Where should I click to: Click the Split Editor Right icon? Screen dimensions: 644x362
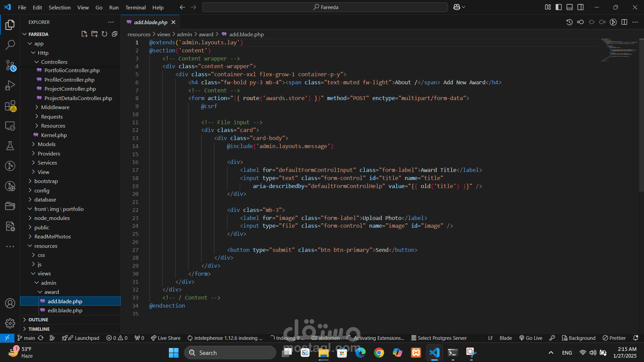click(x=624, y=22)
